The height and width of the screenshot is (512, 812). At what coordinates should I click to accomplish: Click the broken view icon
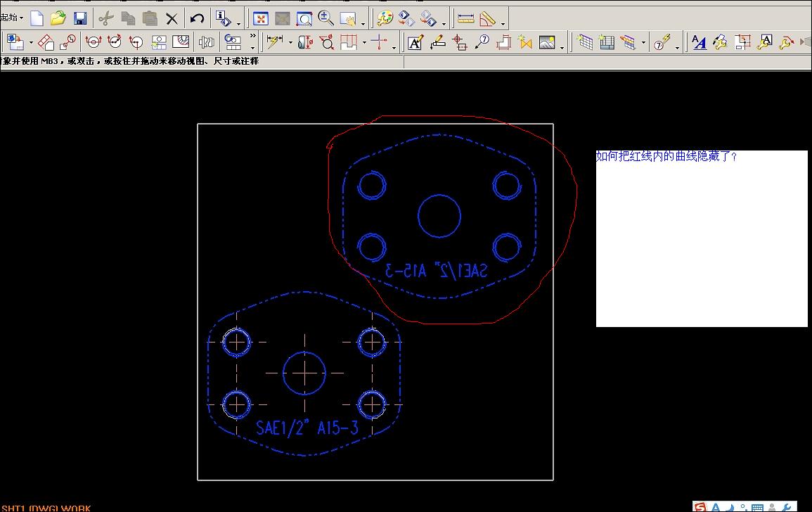(x=206, y=42)
